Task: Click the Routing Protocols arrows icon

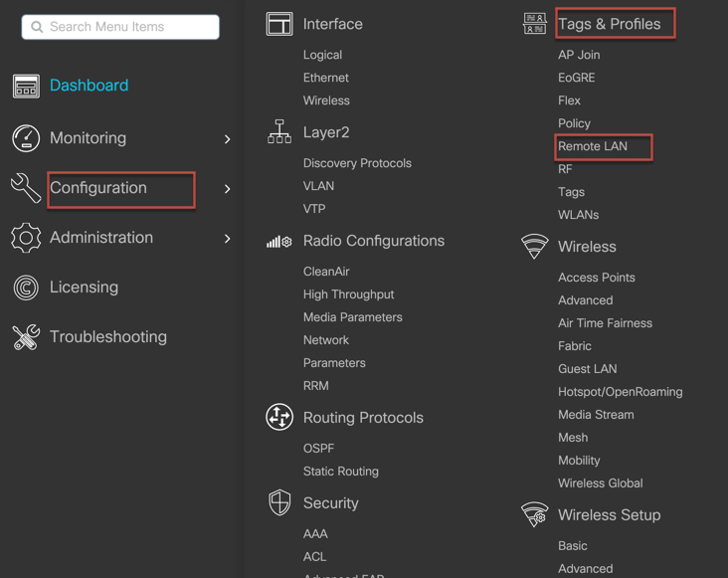Action: tap(279, 417)
